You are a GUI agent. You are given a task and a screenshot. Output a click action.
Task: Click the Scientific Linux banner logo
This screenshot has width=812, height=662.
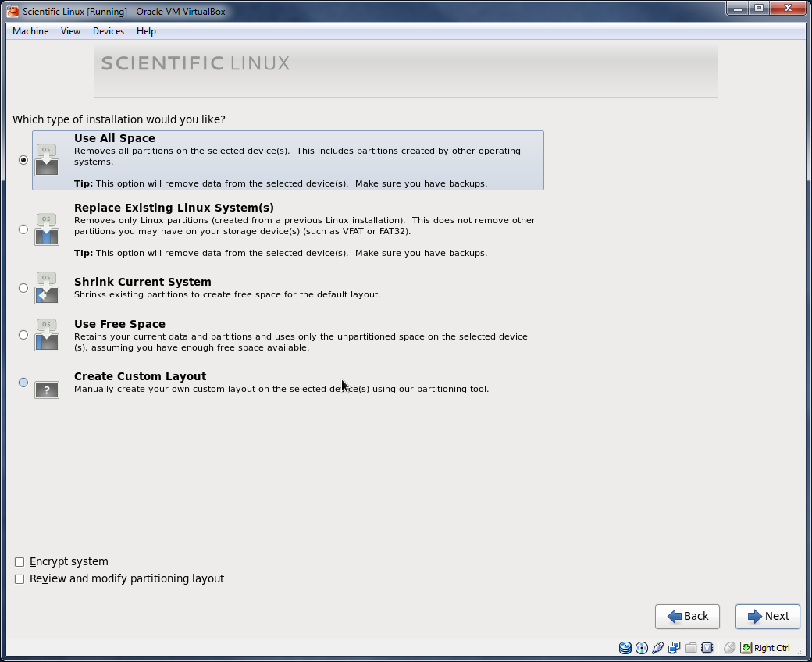click(x=195, y=63)
